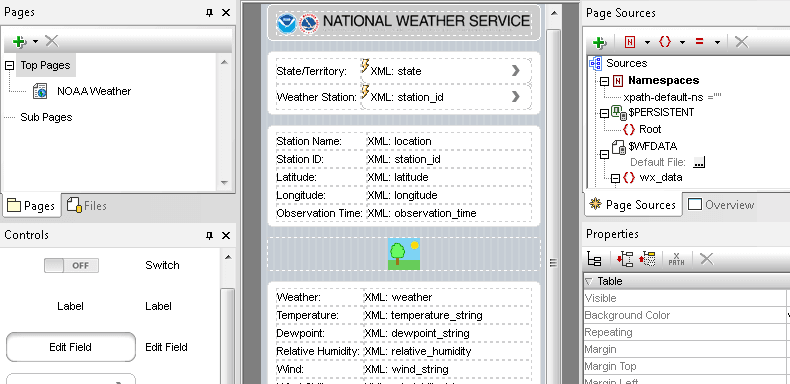Screen dimensions: 790x384
Task: Select the XML: temperature_string cell
Action: tap(447, 315)
